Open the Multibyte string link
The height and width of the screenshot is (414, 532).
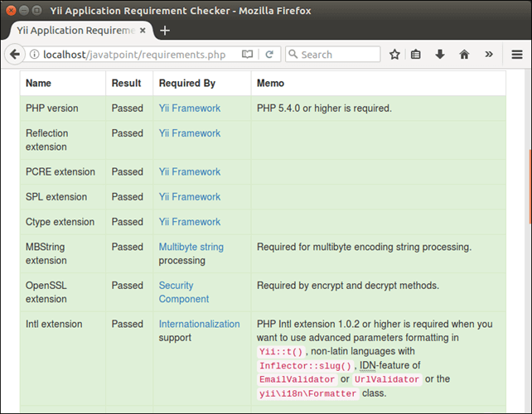[x=191, y=248]
